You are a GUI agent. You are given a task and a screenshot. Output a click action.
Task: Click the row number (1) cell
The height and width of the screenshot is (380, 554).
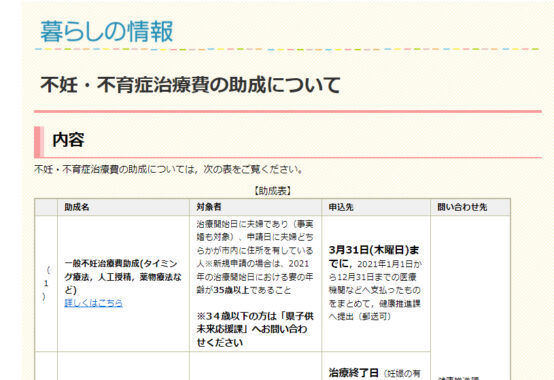[46, 284]
